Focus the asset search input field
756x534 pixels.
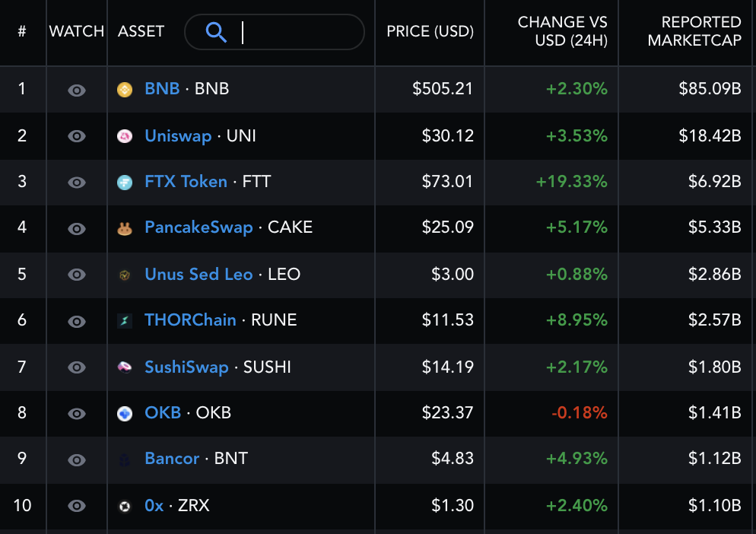click(x=275, y=32)
